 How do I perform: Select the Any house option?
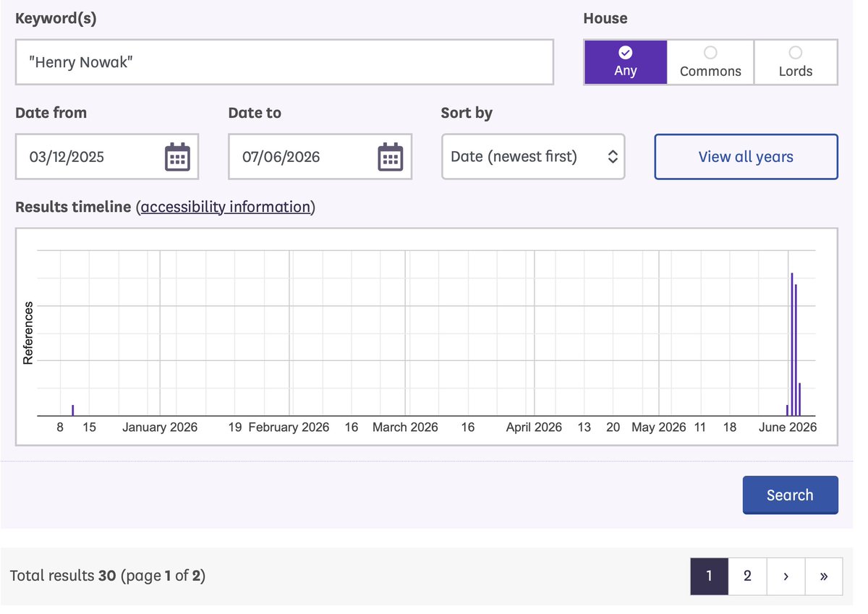(626, 62)
